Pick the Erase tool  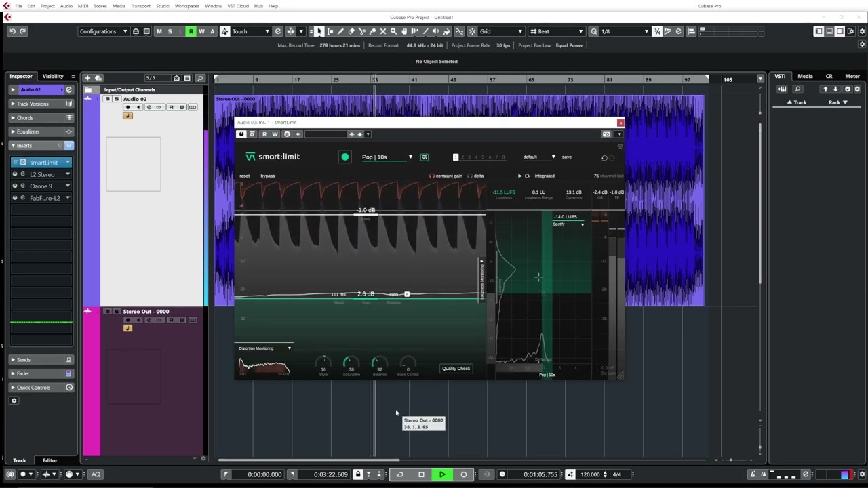coord(351,31)
